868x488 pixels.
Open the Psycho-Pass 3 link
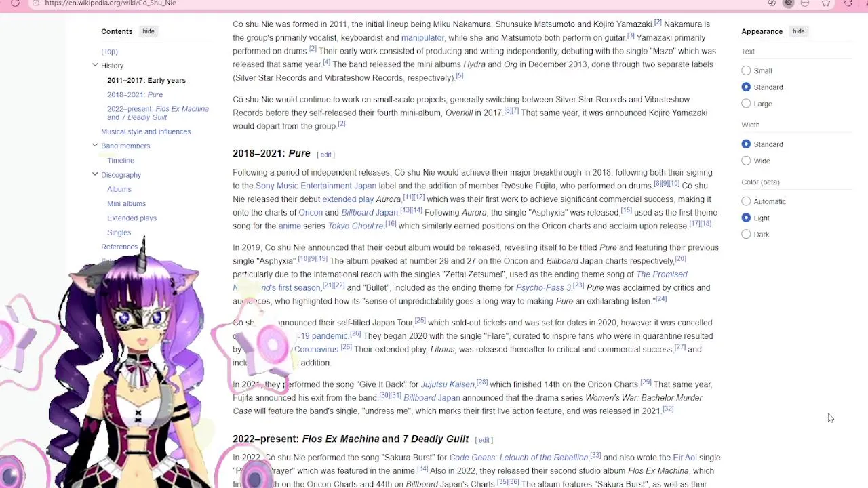pos(543,288)
